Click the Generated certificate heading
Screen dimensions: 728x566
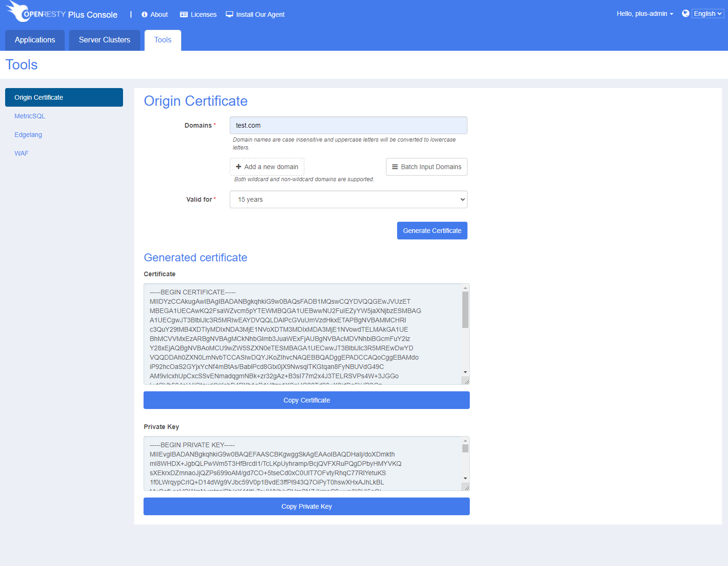pos(195,258)
